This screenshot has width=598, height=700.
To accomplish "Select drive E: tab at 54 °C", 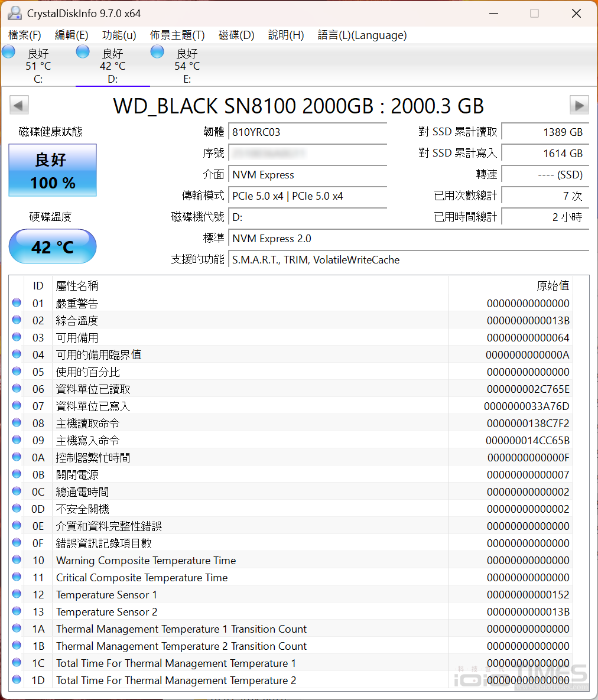I will click(187, 66).
